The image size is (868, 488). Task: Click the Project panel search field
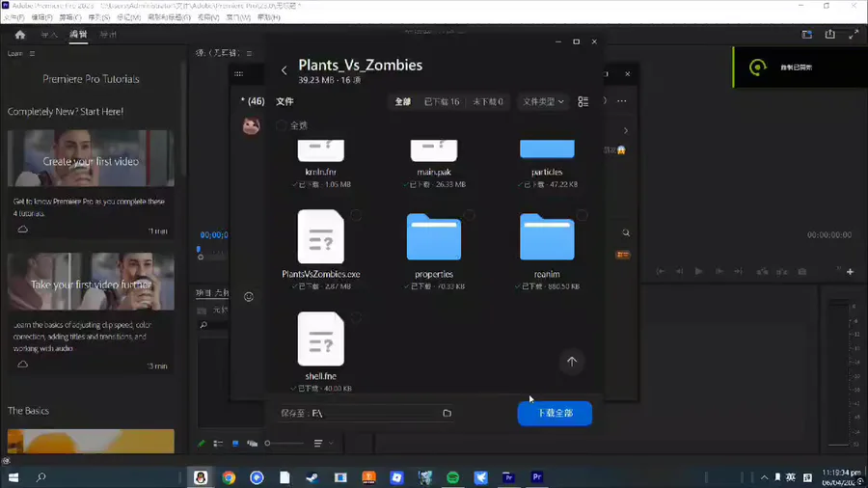pos(213,325)
